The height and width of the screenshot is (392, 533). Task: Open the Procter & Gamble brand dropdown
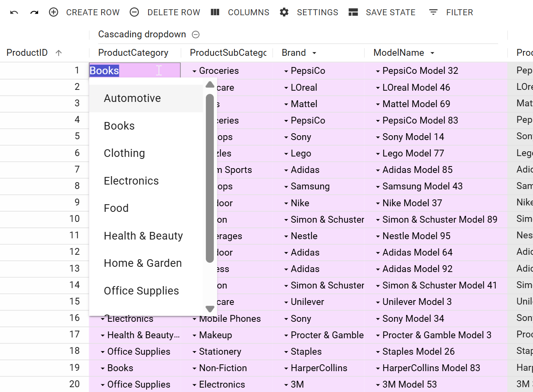tap(286, 335)
